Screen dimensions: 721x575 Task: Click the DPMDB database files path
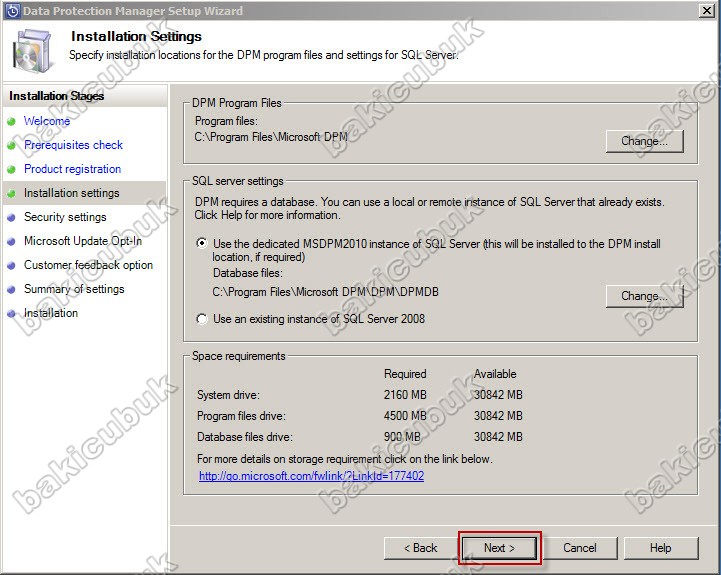click(326, 292)
